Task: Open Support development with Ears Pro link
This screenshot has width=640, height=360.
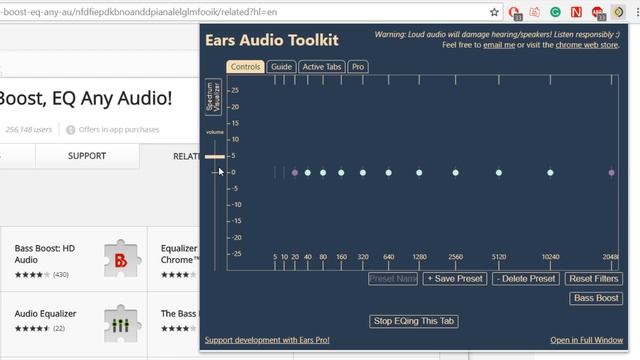Action: pos(267,340)
